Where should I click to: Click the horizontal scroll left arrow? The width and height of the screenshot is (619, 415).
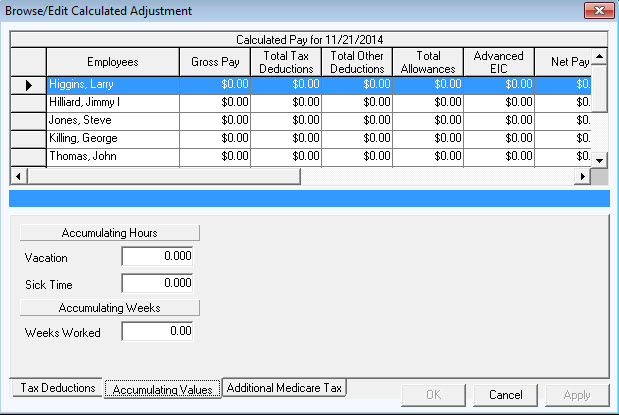point(17,176)
